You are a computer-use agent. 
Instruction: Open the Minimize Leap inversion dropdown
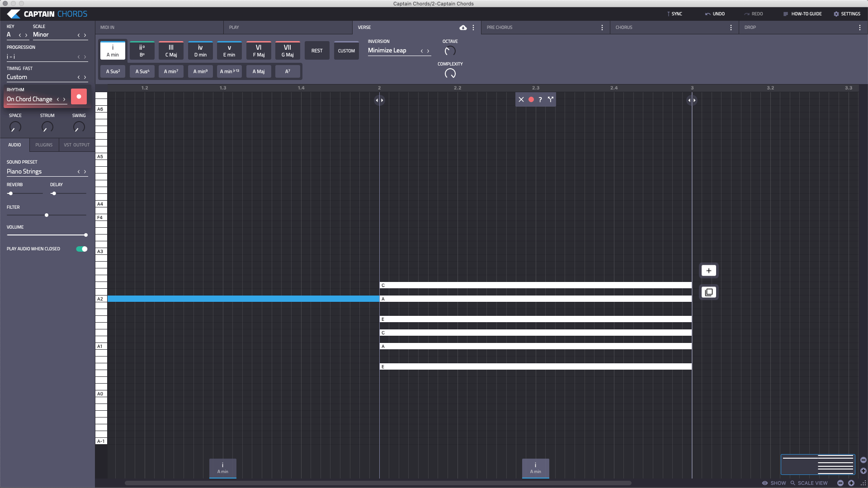[x=393, y=51]
